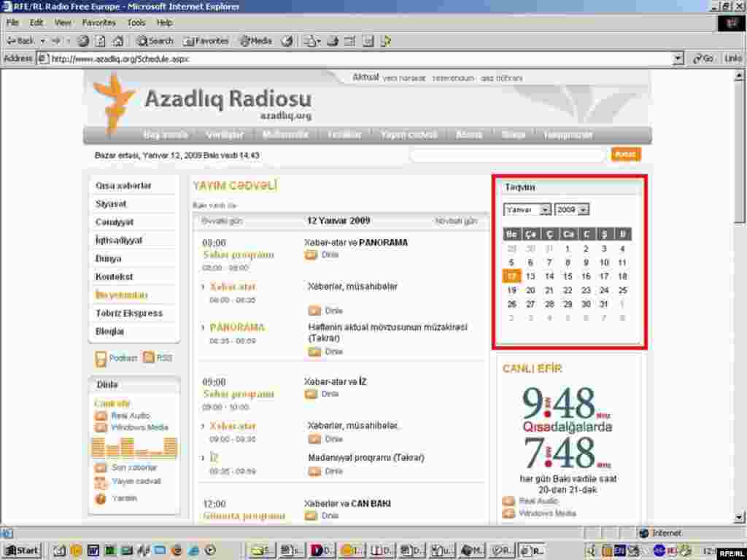This screenshot has width=747, height=560.
Task: Click the Print icon in the browser toolbar
Action: 332,41
